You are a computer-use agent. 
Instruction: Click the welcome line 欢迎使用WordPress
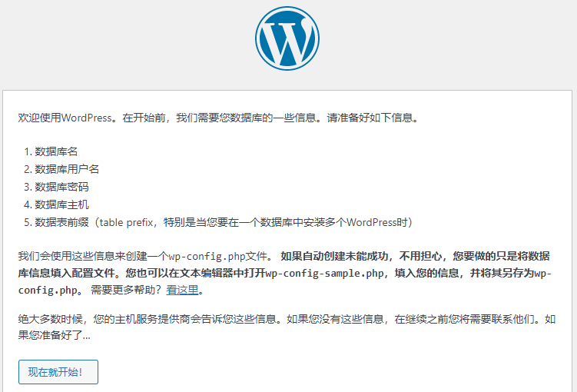[x=218, y=118]
